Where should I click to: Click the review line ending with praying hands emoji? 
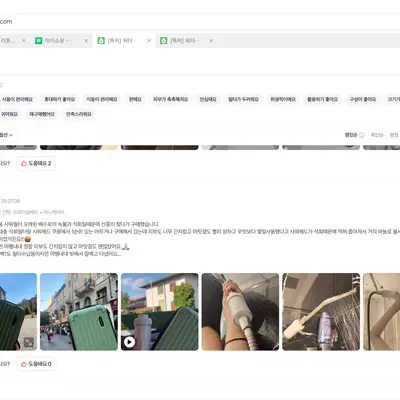[64, 247]
